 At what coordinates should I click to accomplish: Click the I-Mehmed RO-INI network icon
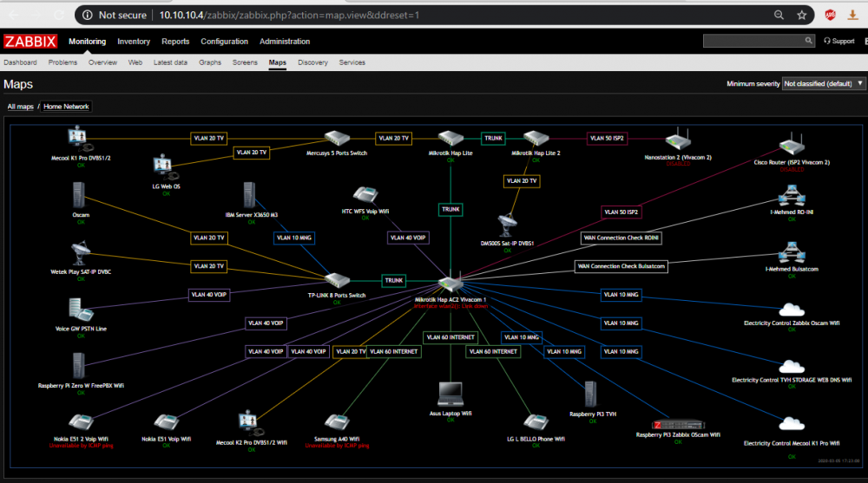pyautogui.click(x=792, y=196)
